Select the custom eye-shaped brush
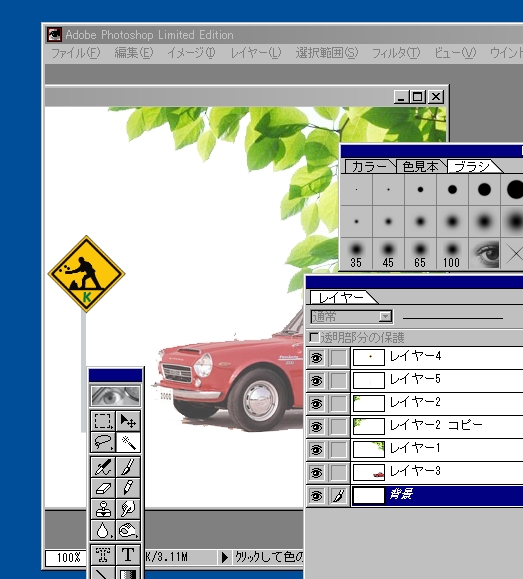This screenshot has width=523, height=579. coord(484,254)
